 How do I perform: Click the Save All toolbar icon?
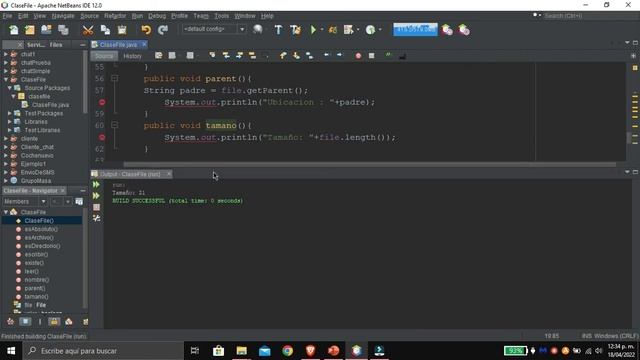coord(63,30)
